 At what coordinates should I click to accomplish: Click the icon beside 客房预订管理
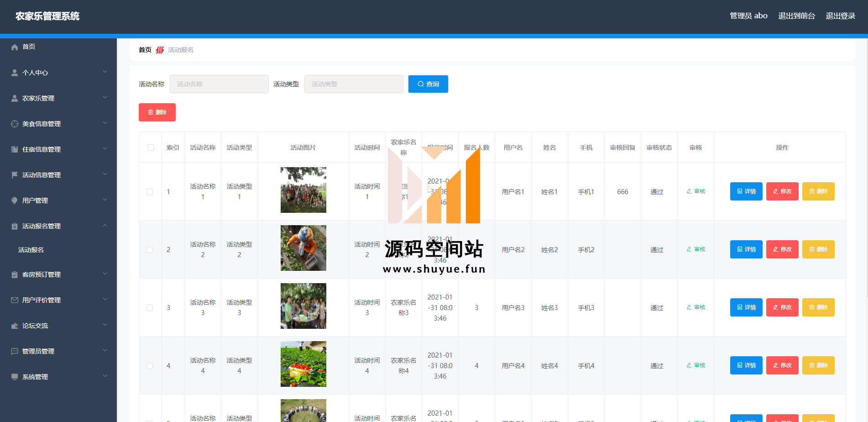[15, 274]
